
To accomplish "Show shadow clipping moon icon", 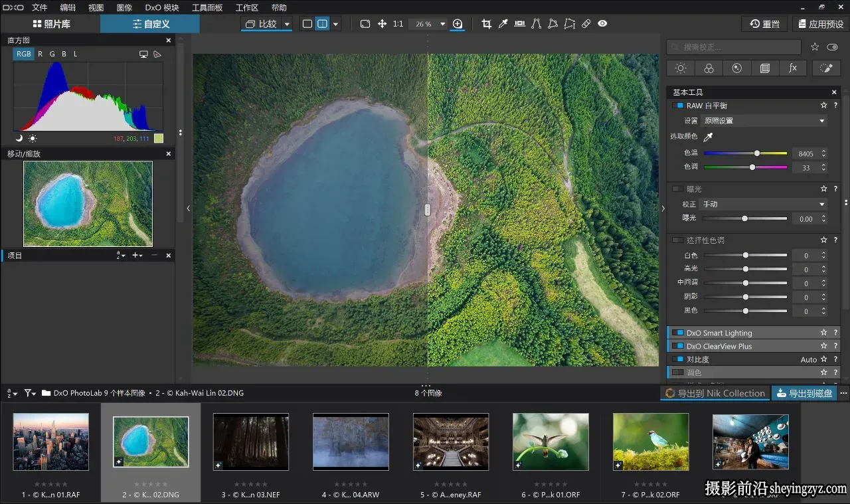I will [19, 138].
